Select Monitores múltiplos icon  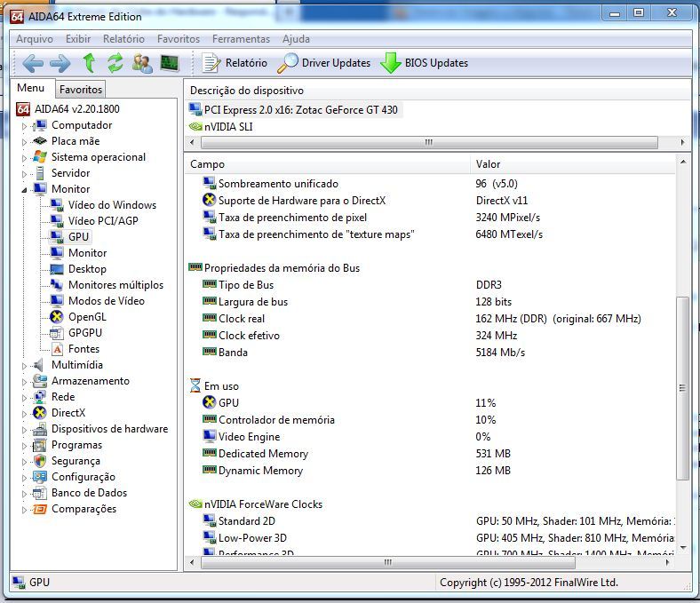tap(57, 285)
